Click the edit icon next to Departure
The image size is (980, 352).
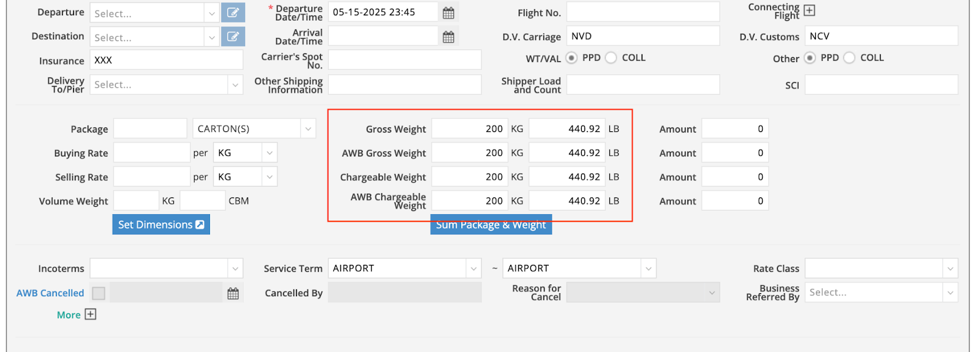point(233,13)
